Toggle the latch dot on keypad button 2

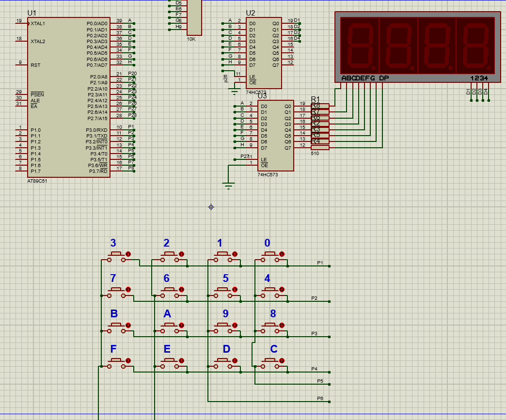coord(181,254)
